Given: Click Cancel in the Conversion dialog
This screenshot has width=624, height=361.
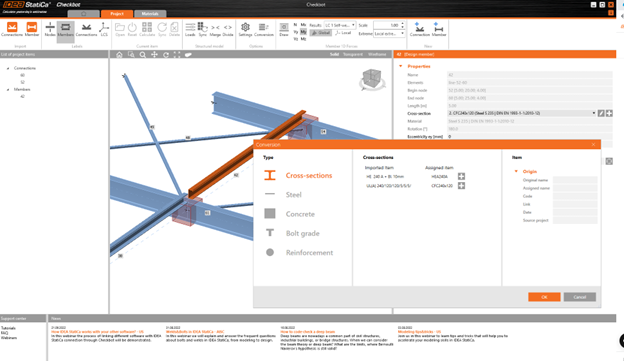Looking at the screenshot, I should [x=579, y=297].
